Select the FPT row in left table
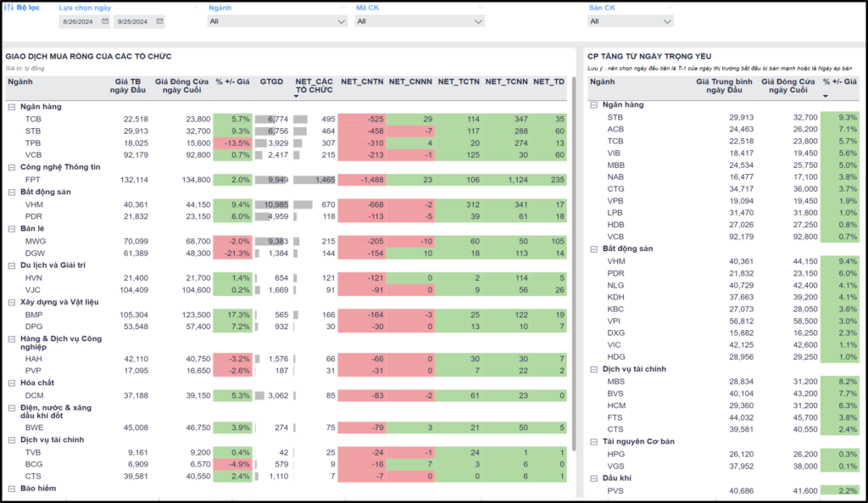Viewport: 868px width, 503px height. click(x=34, y=180)
